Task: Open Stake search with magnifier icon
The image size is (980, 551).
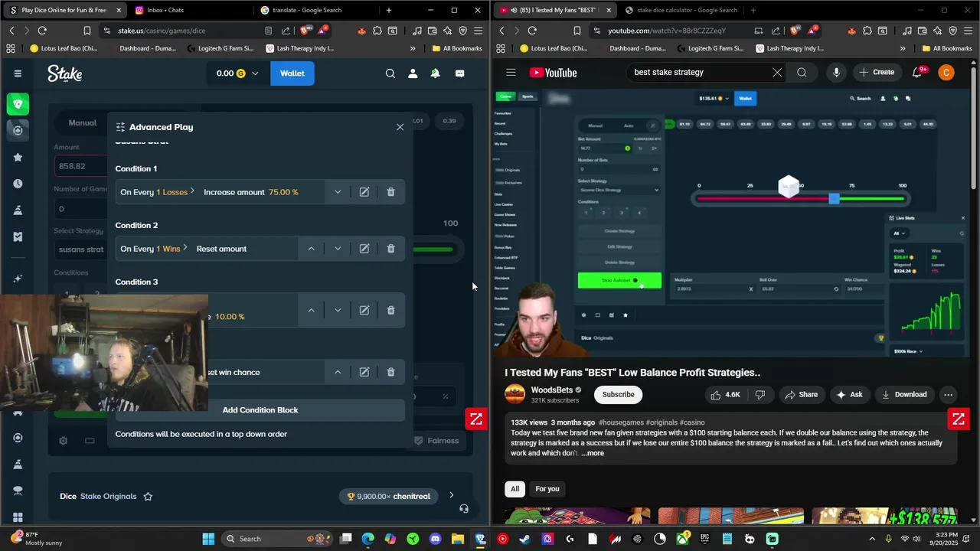Action: (390, 73)
